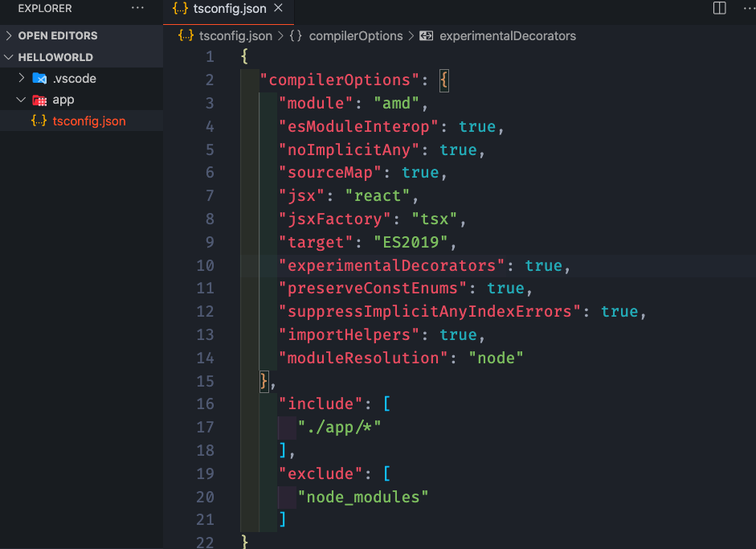Click breadcrumb JSON file icon

pos(186,35)
